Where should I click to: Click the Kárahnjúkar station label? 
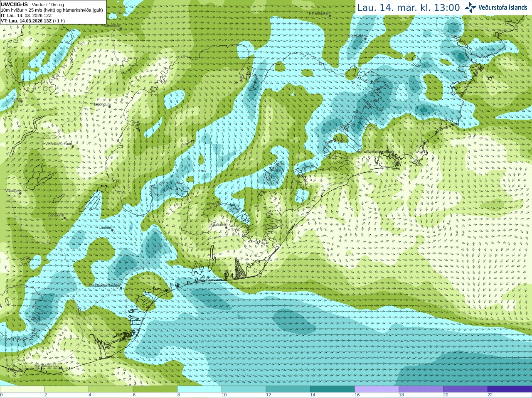coord(319,13)
